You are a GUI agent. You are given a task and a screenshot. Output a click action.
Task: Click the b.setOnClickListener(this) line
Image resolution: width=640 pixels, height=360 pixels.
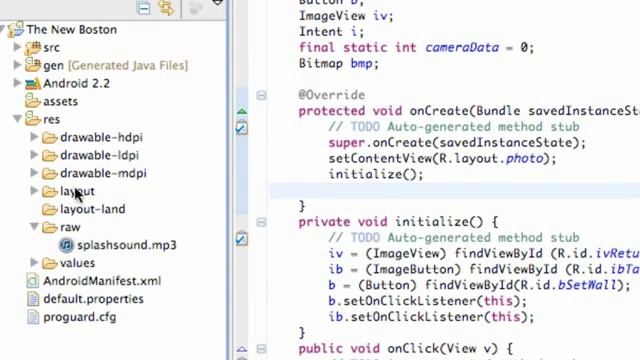point(428,301)
